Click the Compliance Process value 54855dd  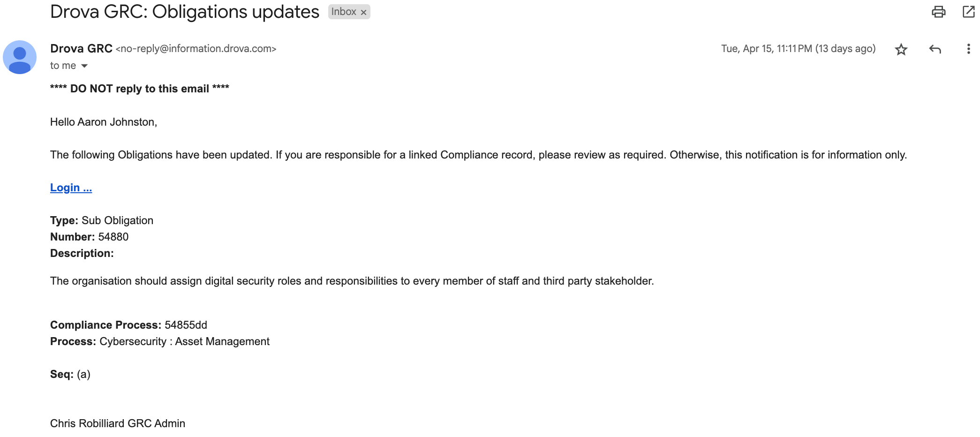[186, 325]
